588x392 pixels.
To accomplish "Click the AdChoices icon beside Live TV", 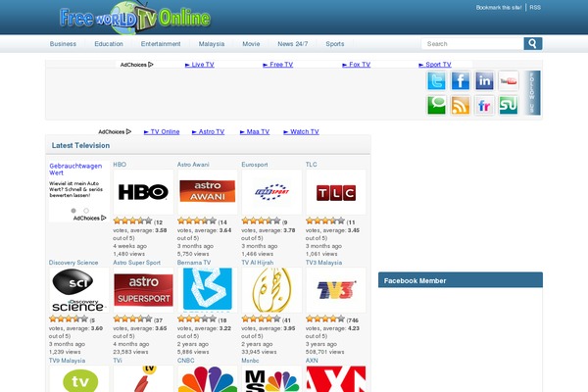I will coord(136,65).
